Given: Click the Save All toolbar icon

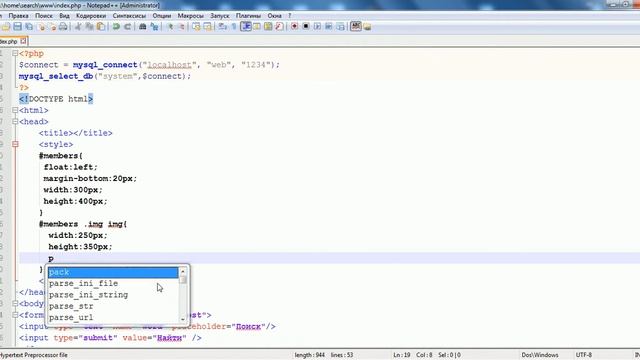Looking at the screenshot, I should click(x=29, y=27).
